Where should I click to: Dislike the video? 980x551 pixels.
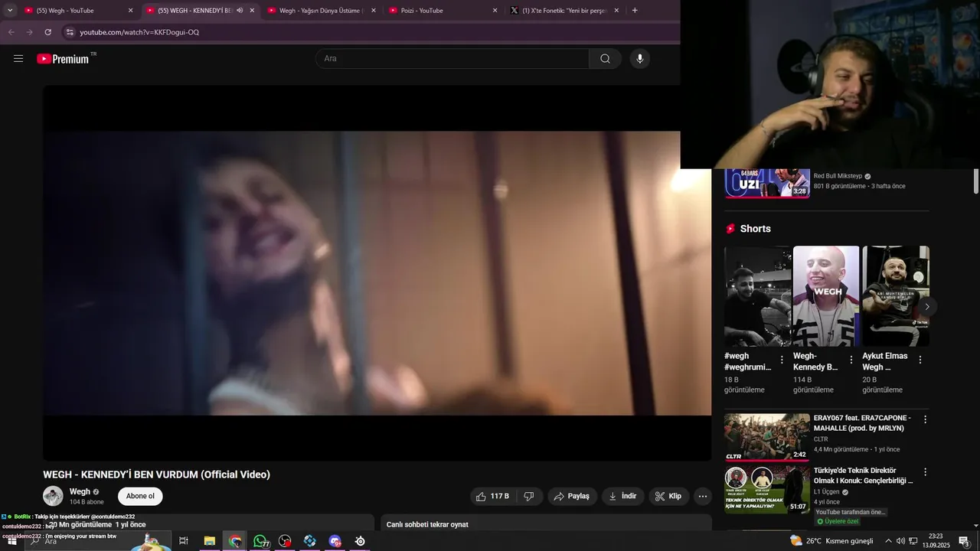pyautogui.click(x=529, y=497)
